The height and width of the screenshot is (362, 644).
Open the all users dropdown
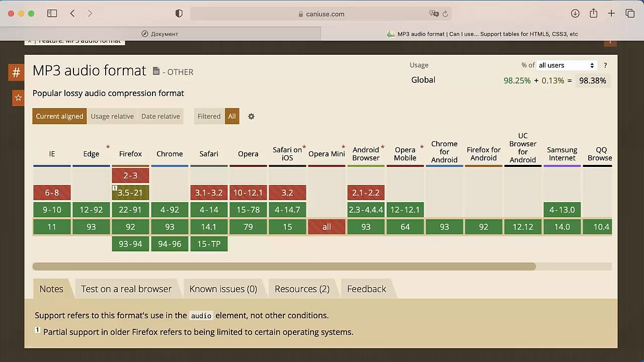click(x=567, y=65)
